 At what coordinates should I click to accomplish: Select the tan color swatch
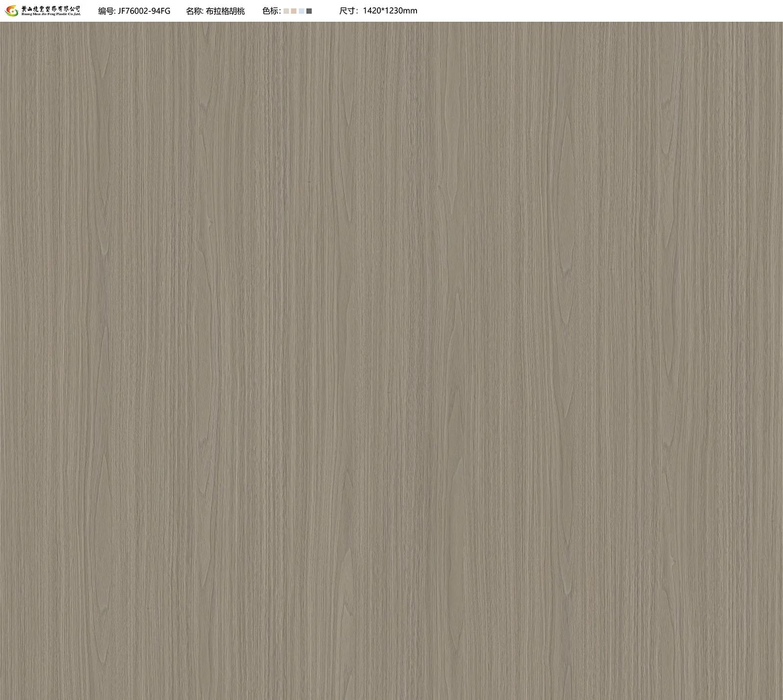click(x=294, y=11)
